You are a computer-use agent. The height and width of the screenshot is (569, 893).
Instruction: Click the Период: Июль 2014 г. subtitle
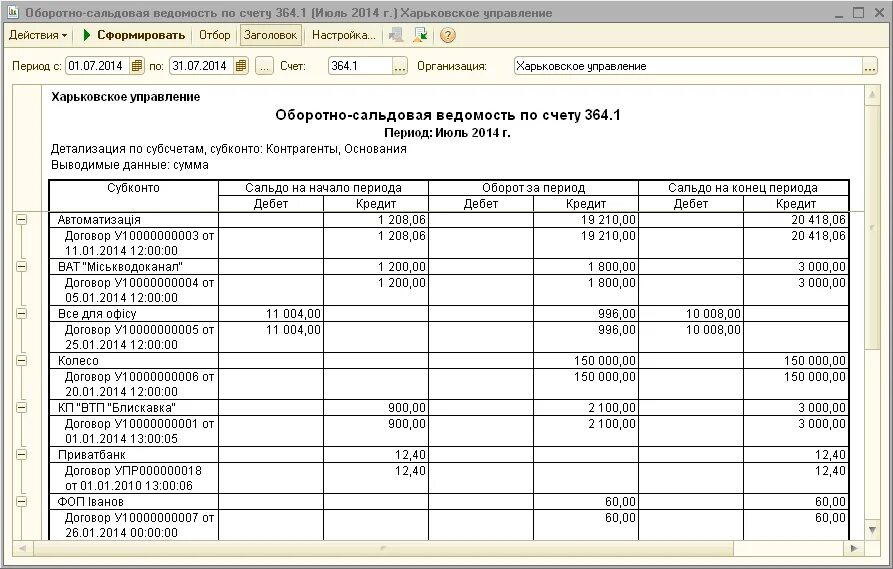click(447, 133)
